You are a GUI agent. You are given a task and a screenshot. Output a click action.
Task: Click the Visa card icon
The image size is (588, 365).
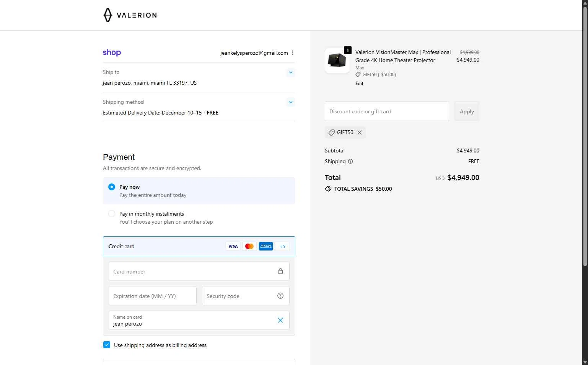pos(233,246)
